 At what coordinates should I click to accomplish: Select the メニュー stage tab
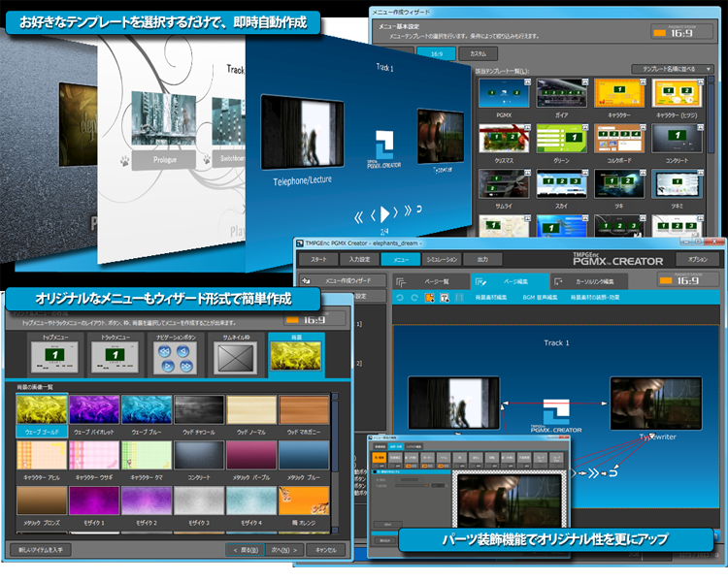click(401, 259)
